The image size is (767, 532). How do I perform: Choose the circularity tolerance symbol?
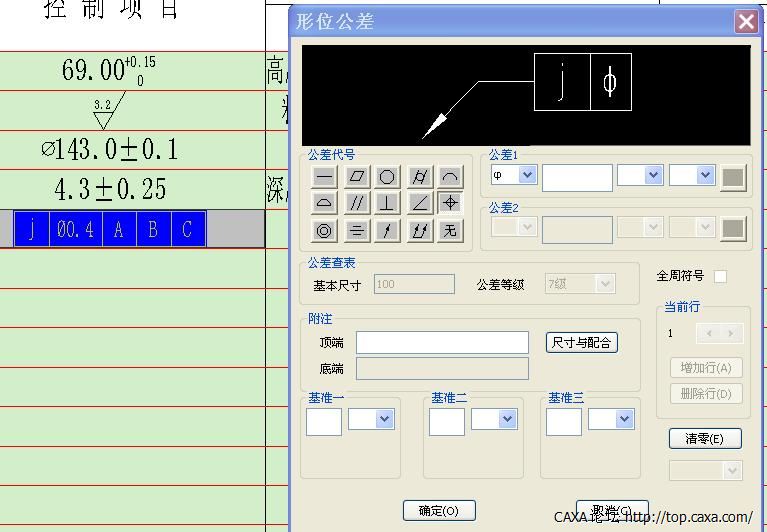click(x=387, y=177)
